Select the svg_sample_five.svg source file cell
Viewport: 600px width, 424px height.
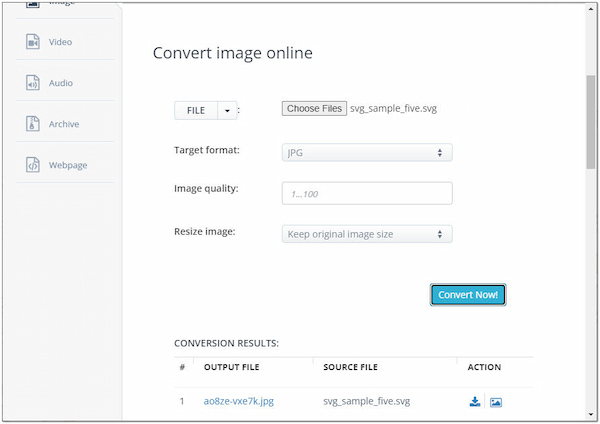367,401
